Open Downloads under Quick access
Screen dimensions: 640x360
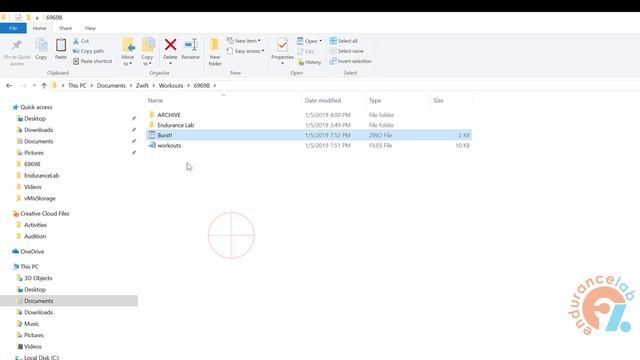(35, 130)
